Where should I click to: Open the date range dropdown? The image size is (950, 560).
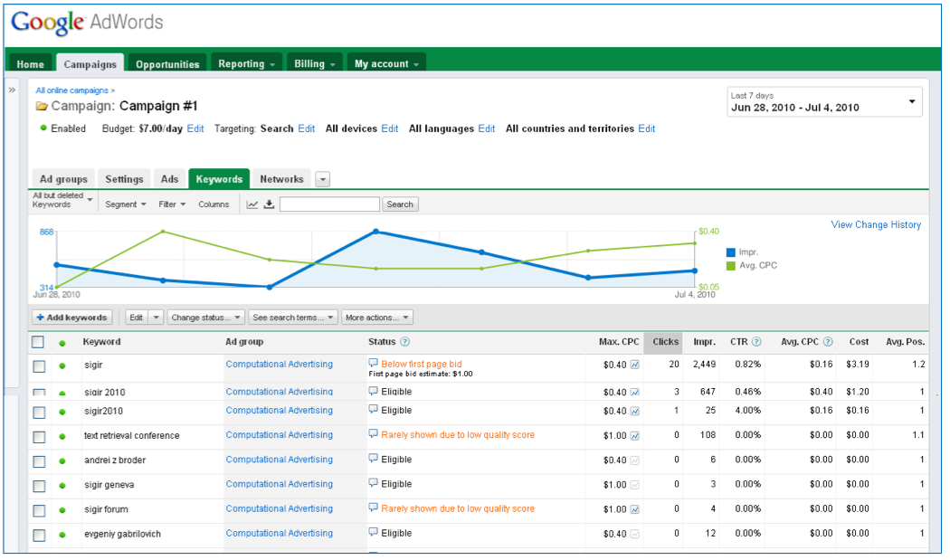pos(824,102)
